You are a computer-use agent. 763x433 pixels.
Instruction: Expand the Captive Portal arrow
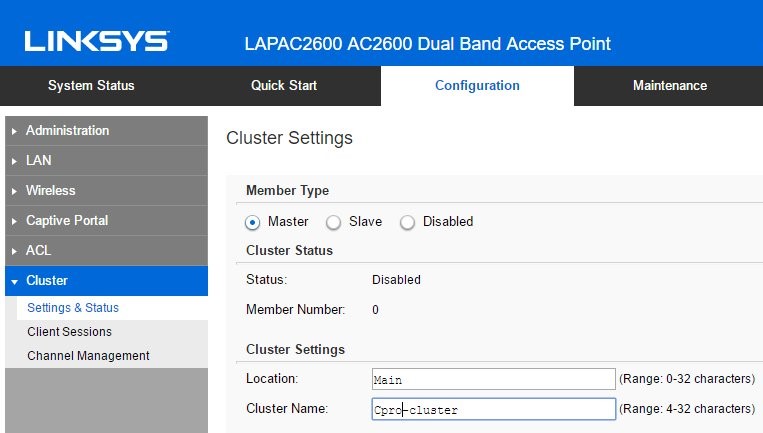coord(14,221)
